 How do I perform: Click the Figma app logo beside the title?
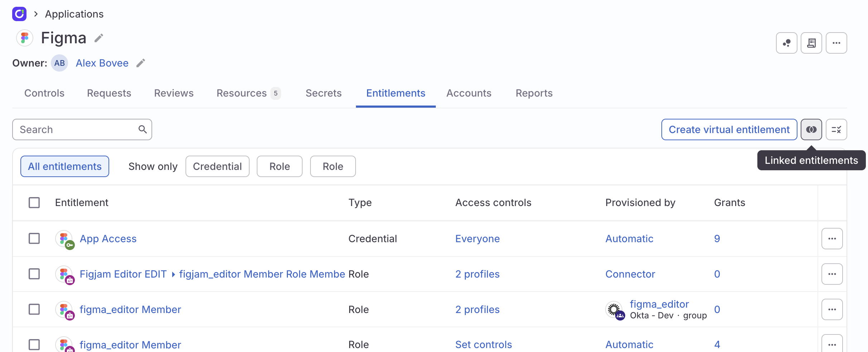pos(24,38)
